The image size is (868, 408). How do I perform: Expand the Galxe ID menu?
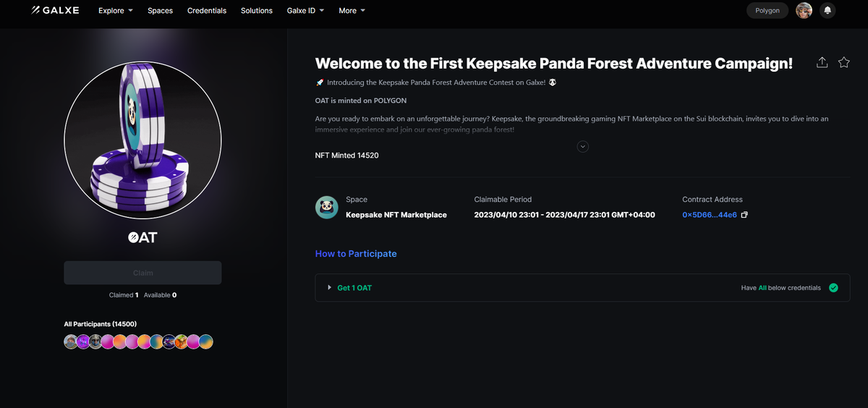[306, 11]
